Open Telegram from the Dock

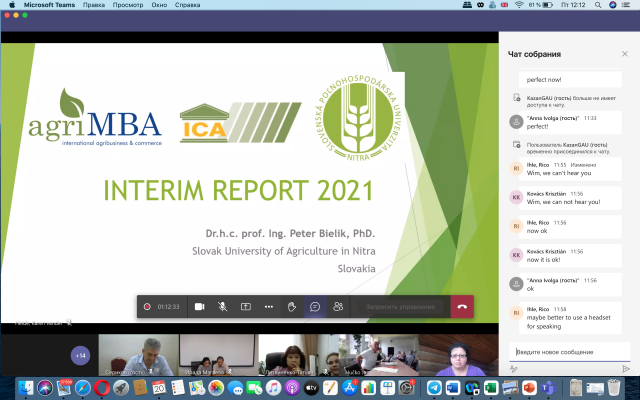pyautogui.click(x=434, y=388)
